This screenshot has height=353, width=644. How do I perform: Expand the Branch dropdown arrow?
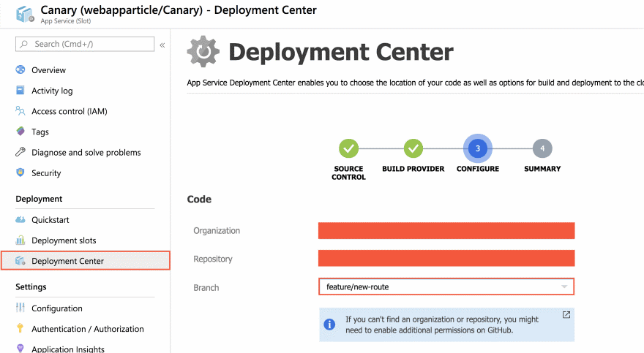pos(564,287)
